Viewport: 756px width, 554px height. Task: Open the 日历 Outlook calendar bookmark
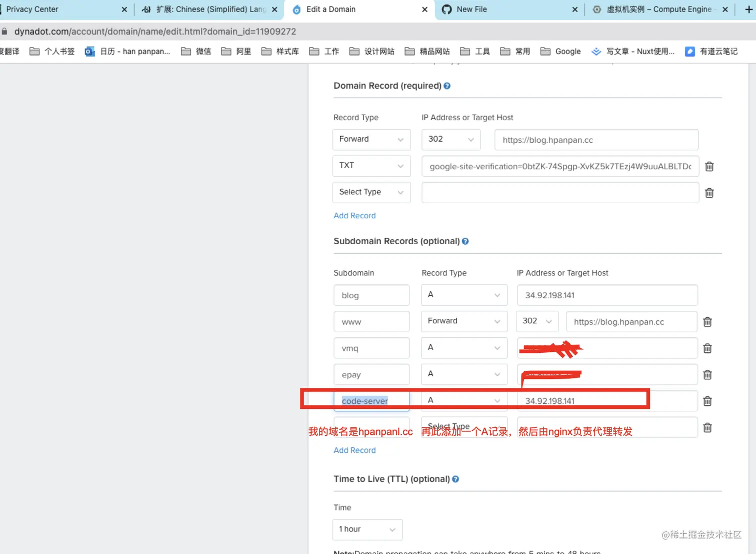click(x=127, y=52)
